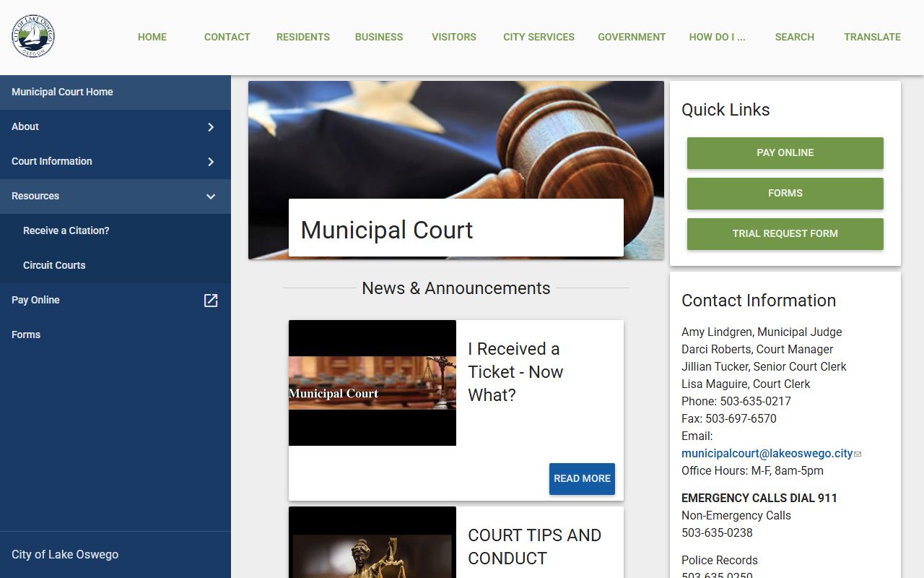Image resolution: width=924 pixels, height=578 pixels.
Task: Open the I Received a Ticket headline
Action: point(515,372)
